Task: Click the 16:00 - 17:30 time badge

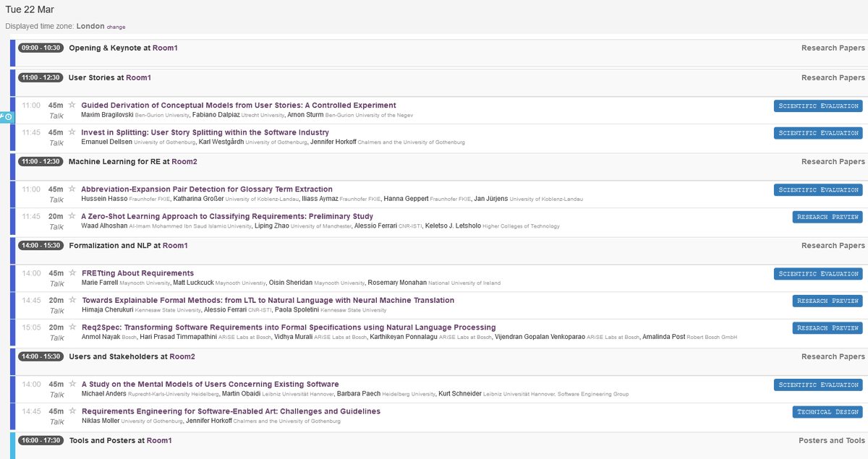Action: [x=41, y=440]
